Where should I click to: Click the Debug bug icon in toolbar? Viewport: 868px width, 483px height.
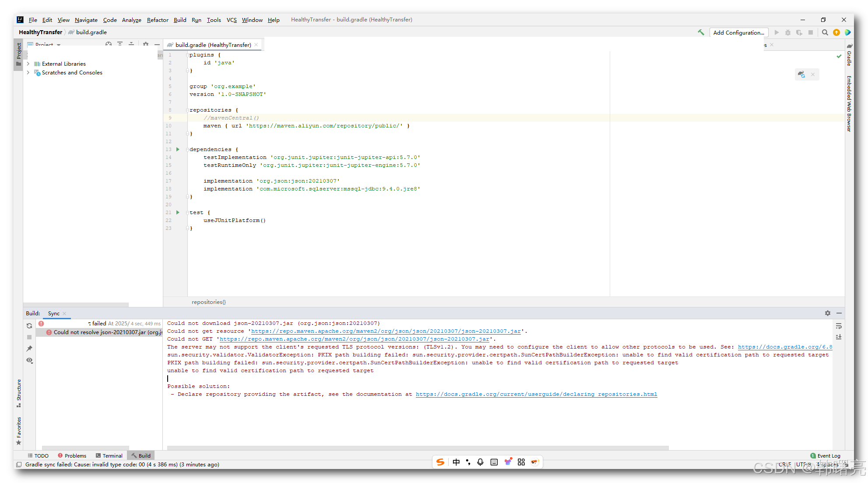788,32
